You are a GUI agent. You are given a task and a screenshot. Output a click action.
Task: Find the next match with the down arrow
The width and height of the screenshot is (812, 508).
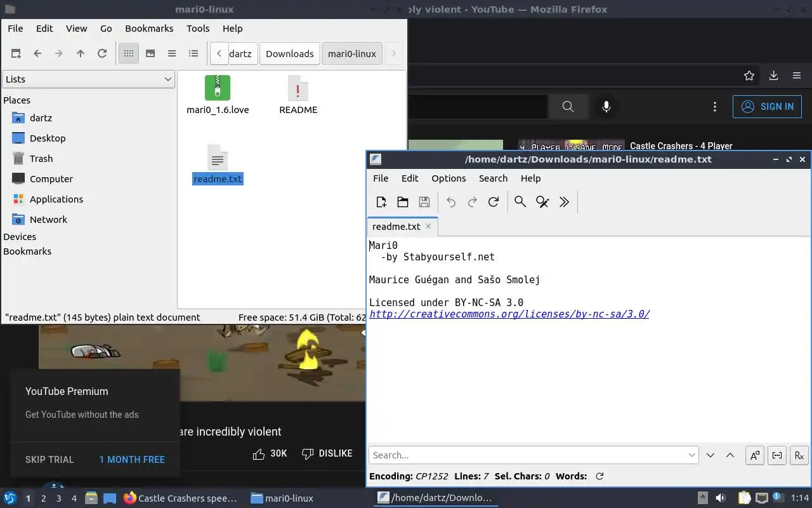coord(710,455)
